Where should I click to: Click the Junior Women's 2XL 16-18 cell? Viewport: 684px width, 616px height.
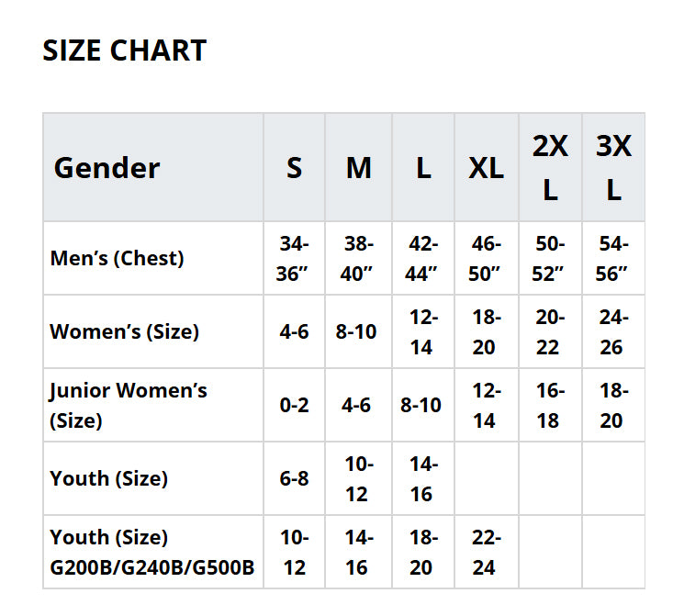550,405
